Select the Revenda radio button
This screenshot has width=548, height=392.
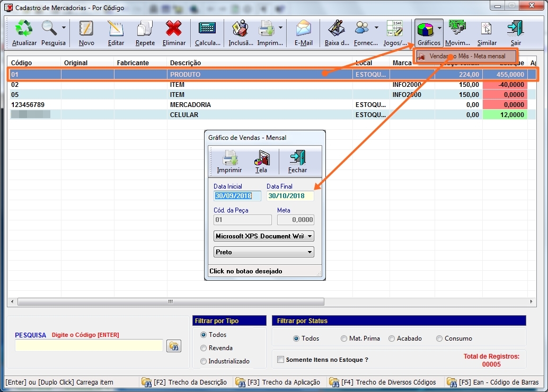click(x=204, y=348)
